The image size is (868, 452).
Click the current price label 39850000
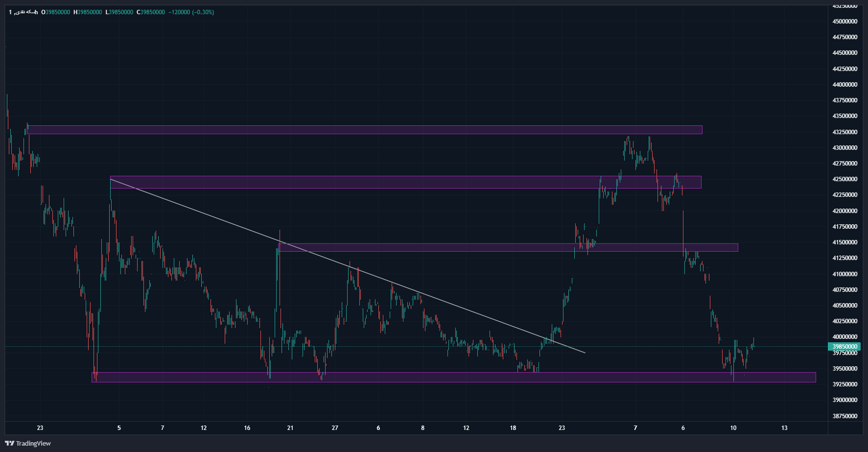(x=845, y=347)
